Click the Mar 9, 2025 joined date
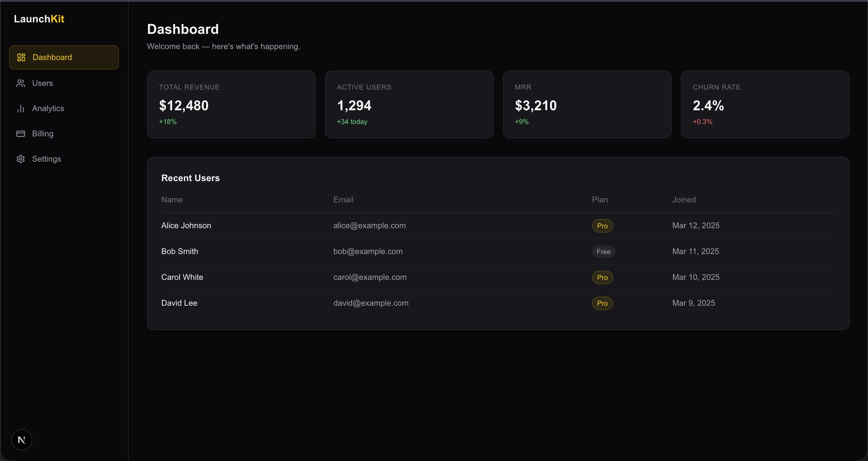This screenshot has width=868, height=461. click(694, 303)
